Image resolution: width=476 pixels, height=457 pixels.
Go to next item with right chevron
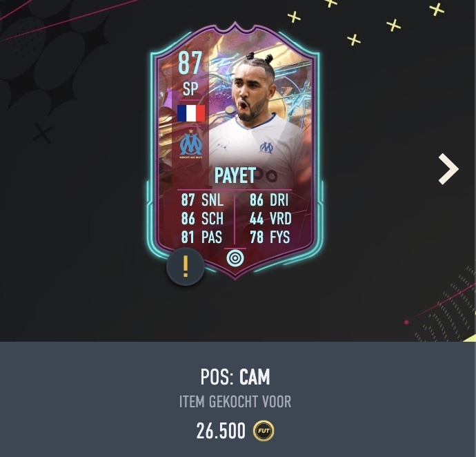448,169
